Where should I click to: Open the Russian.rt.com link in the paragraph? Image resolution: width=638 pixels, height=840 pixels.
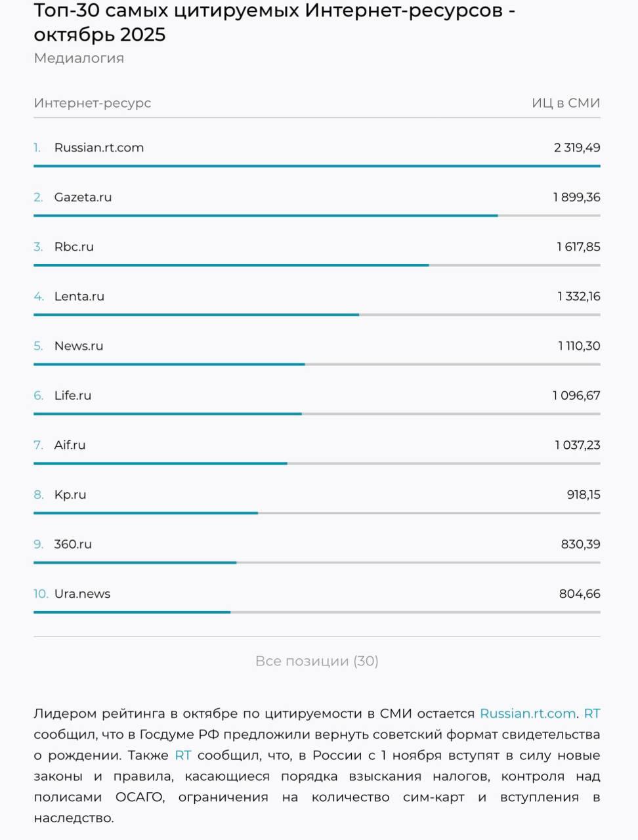tap(528, 713)
